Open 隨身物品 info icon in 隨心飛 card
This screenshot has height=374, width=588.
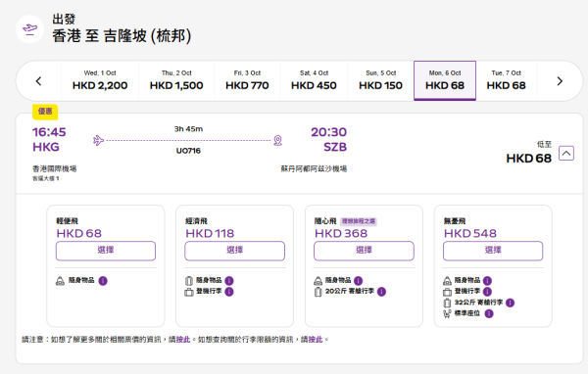click(358, 281)
